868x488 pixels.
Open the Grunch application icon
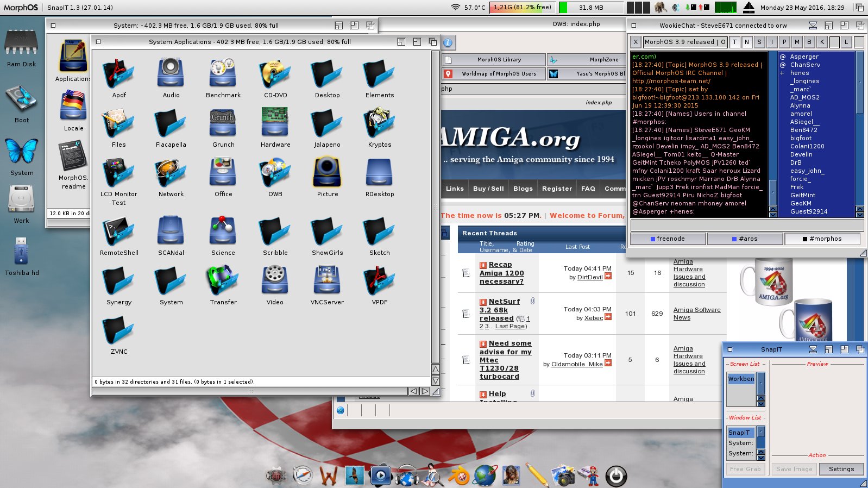coord(223,123)
